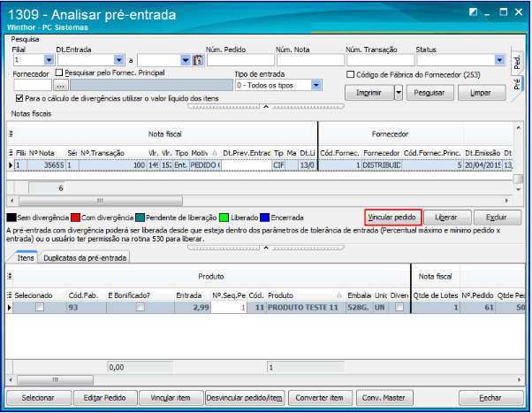The height and width of the screenshot is (413, 532).
Task: Click the teal Pendente de liberação swatch
Action: coord(140,218)
